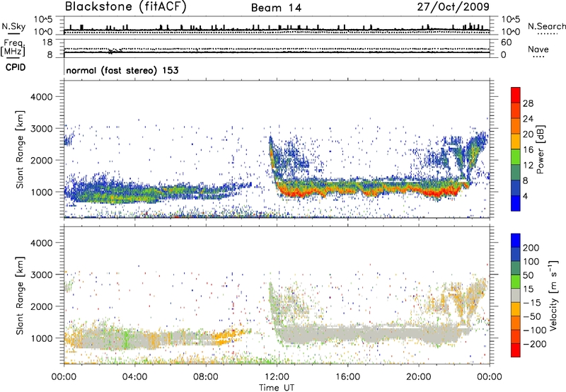Select the "16:00" time tick label
The width and height of the screenshot is (566, 392).
[347, 377]
